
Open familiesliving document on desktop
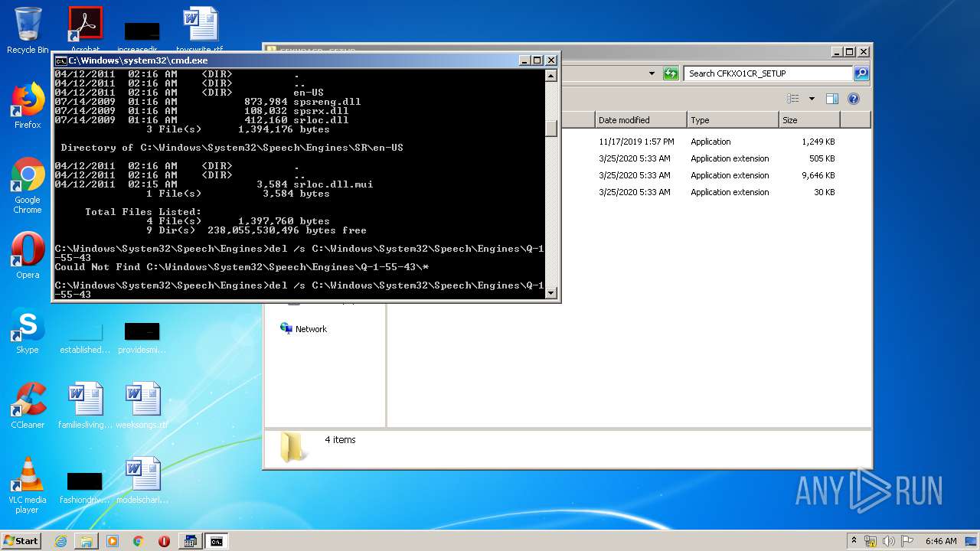tap(85, 406)
